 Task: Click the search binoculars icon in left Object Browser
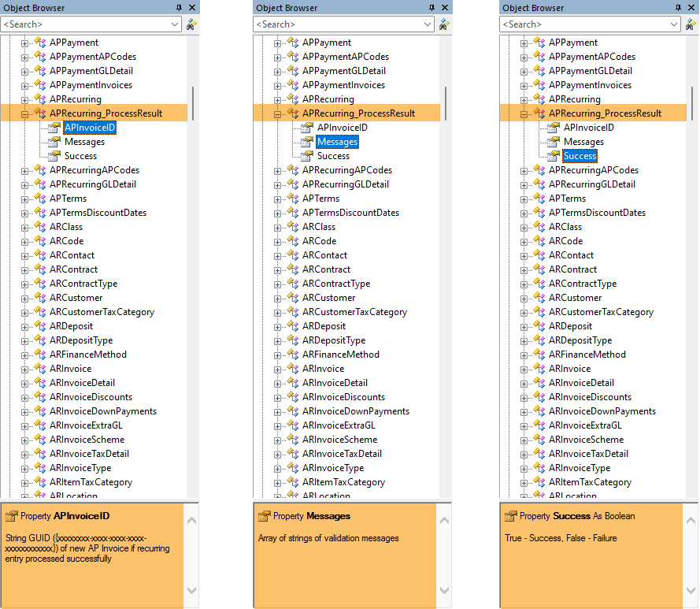[x=191, y=24]
